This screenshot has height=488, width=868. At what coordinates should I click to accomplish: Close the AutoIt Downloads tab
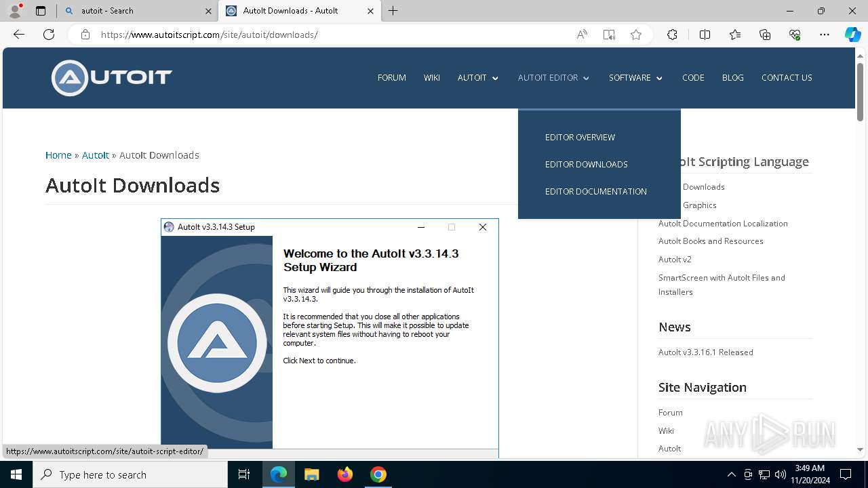click(370, 11)
